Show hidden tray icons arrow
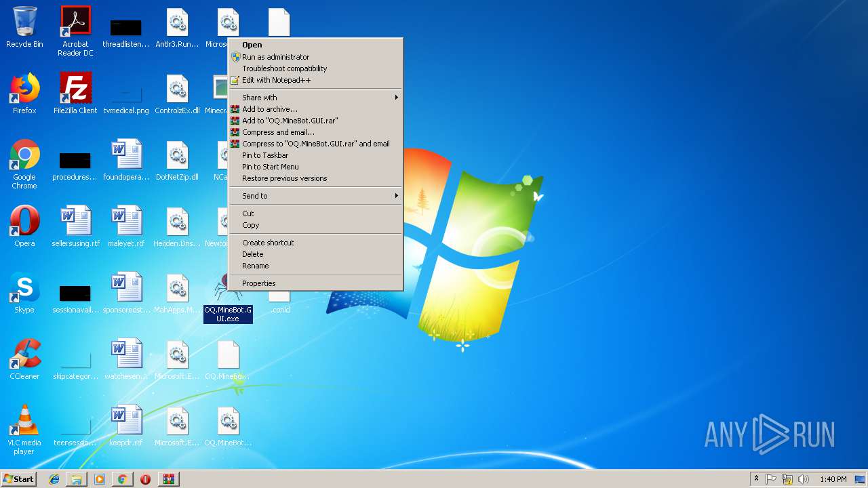 point(756,479)
